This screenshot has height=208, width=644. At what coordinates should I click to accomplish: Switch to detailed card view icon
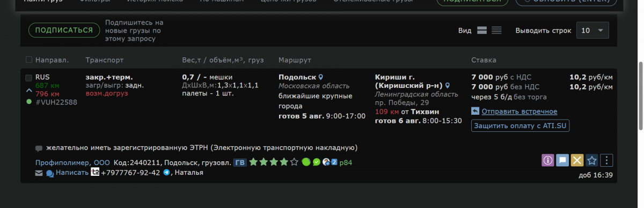[482, 31]
